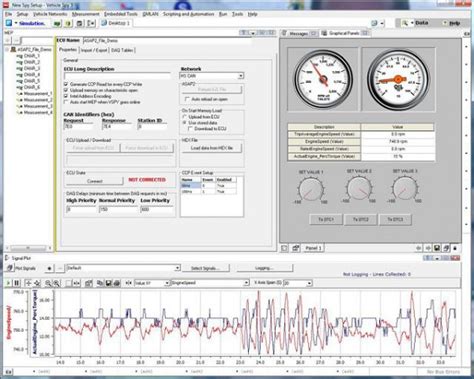Screen dimensions: 474x379
Task: Open dropdown arrow beside Simulation icon
Action: point(16,23)
